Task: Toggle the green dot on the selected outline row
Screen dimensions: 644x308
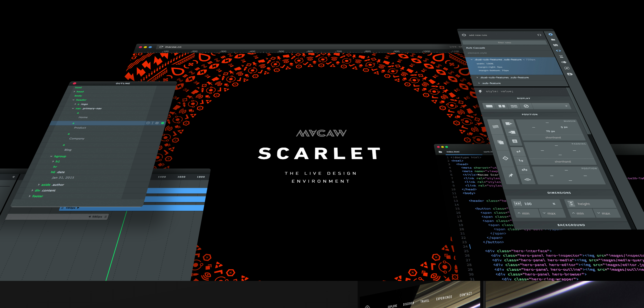Action: pos(163,123)
